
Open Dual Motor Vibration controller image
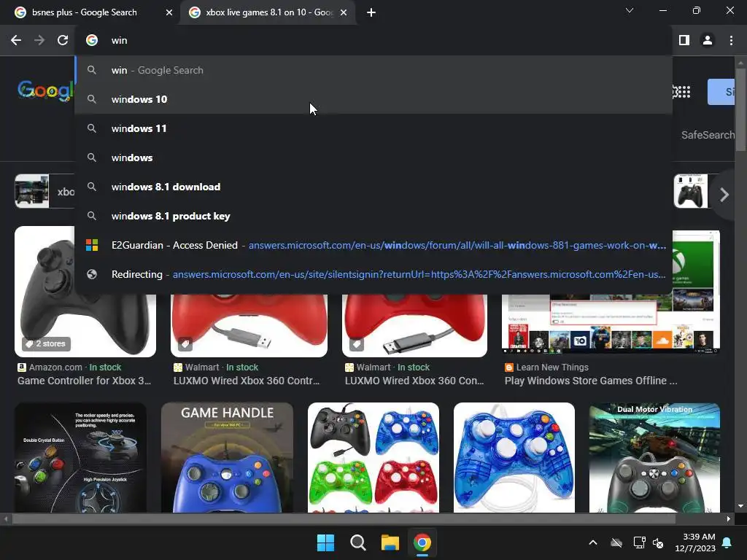654,458
